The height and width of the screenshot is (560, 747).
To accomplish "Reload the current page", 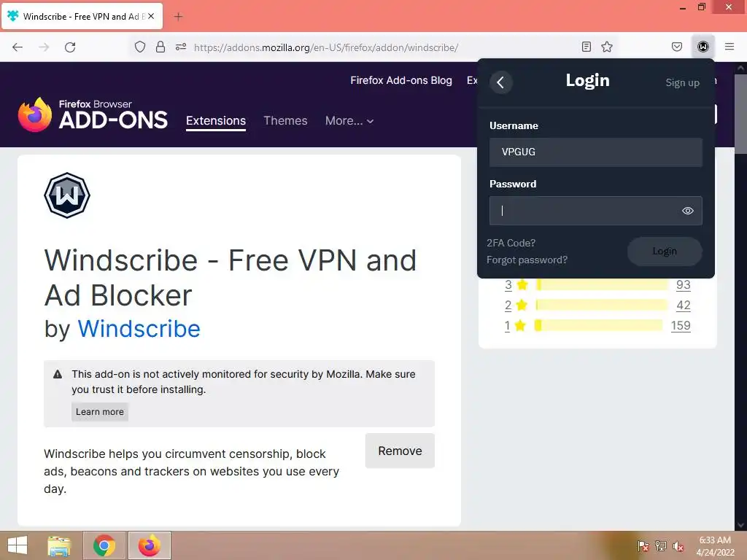I will pyautogui.click(x=70, y=47).
